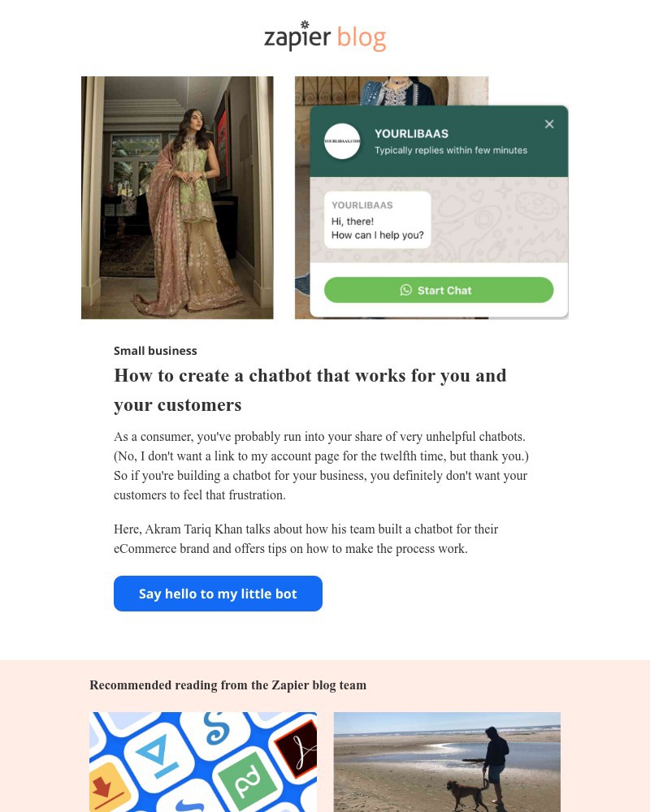The width and height of the screenshot is (650, 812).
Task: Click the Akram Tariq Khan paragraph
Action: [x=305, y=538]
